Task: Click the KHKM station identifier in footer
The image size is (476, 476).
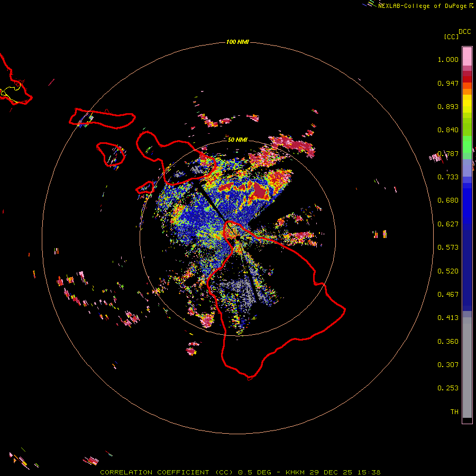Action: (296, 472)
